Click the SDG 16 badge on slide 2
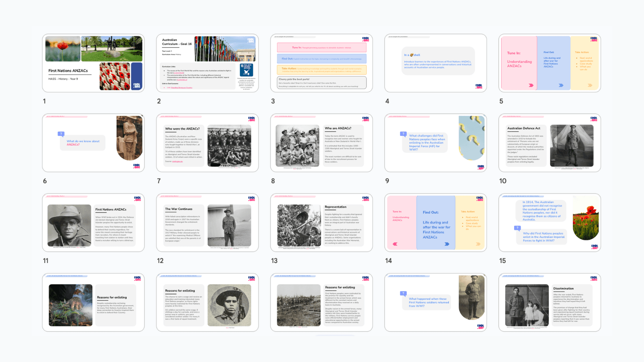This screenshot has height=362, width=644. [x=246, y=70]
